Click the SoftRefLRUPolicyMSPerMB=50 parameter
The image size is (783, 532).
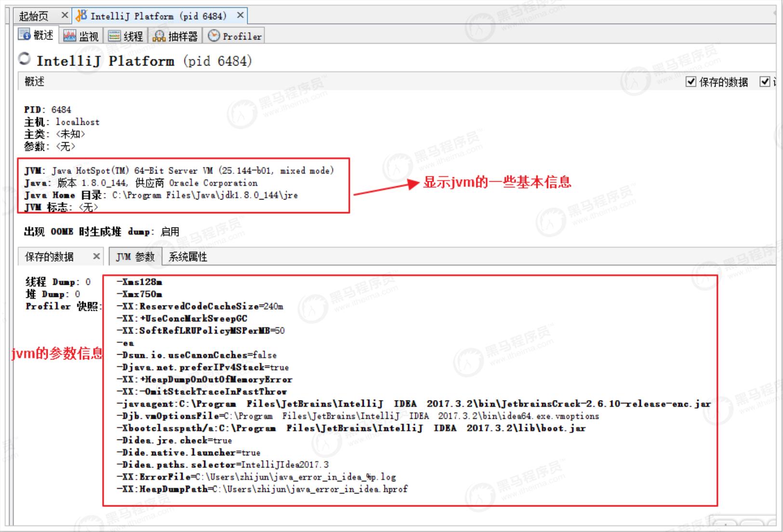pos(201,331)
